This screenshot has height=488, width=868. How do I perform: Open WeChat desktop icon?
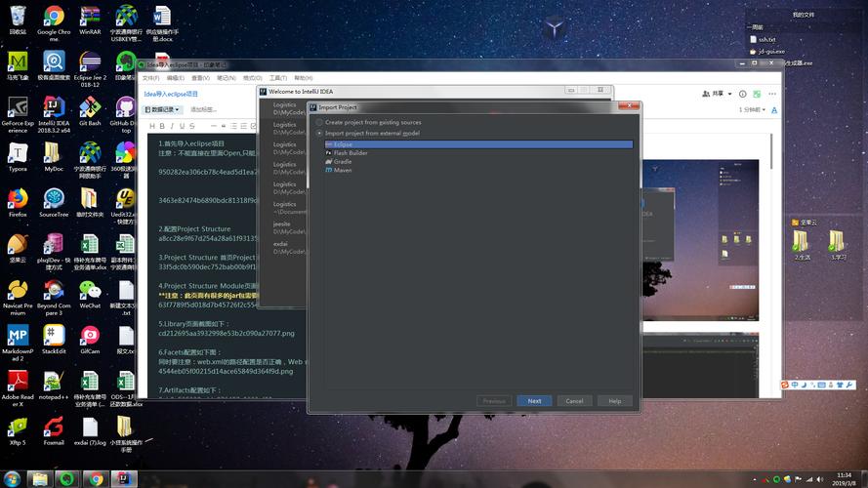pos(90,295)
